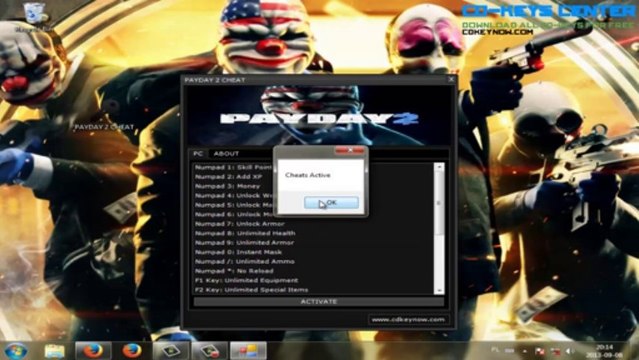Select the Numpad 8: Unlimited Health row
The image size is (639, 360).
pos(245,233)
